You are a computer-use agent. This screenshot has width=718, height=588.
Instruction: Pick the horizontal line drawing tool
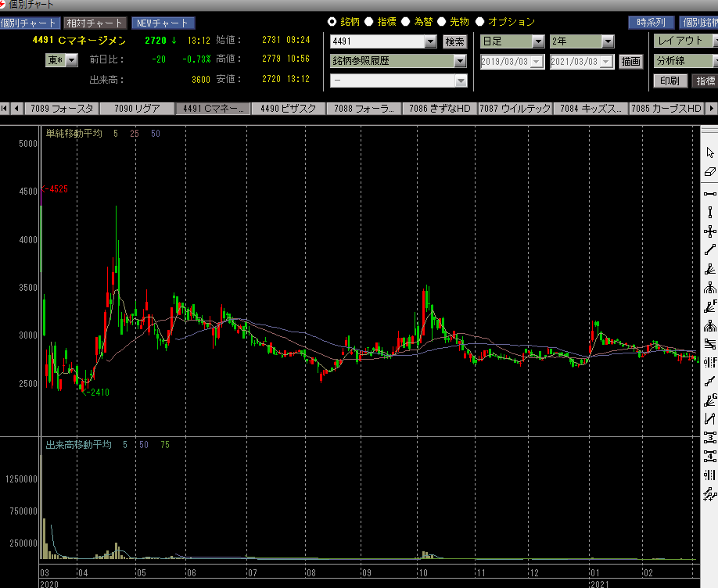point(710,193)
